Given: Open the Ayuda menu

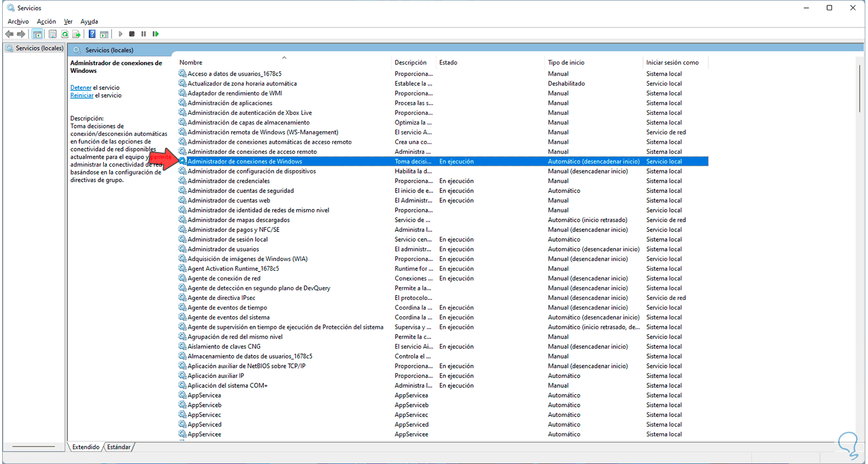Looking at the screenshot, I should pos(89,22).
